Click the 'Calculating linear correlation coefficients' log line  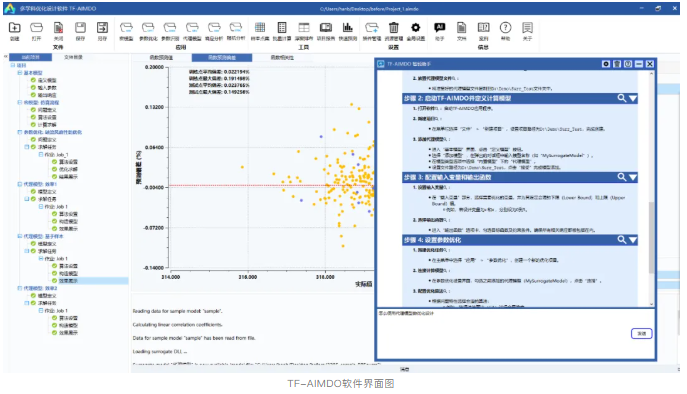pos(177,325)
